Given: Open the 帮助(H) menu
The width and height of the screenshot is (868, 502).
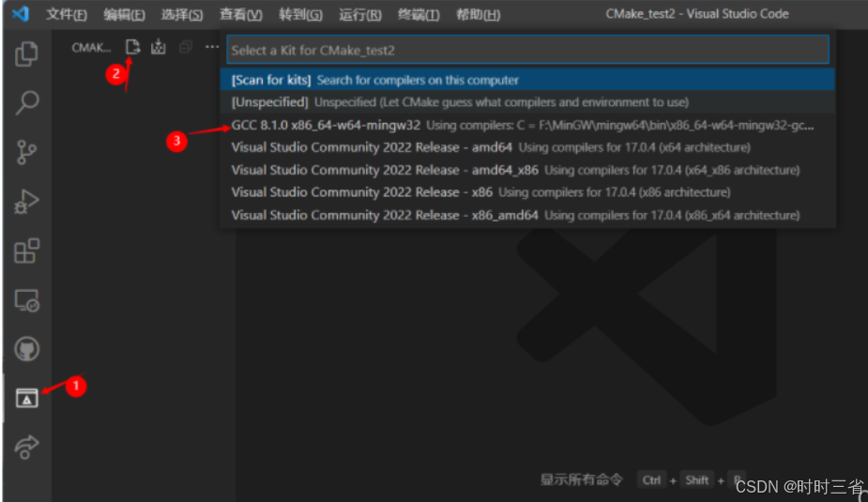Looking at the screenshot, I should pos(479,14).
